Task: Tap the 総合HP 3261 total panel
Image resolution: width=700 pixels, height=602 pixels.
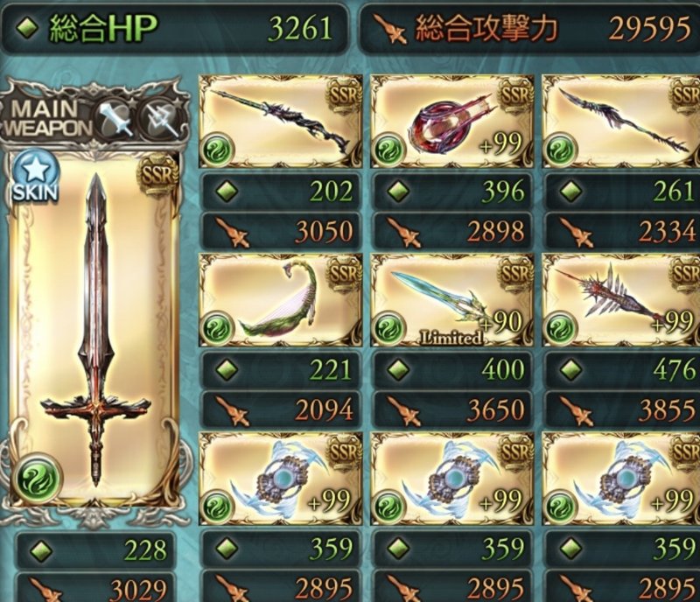Action: (174, 29)
